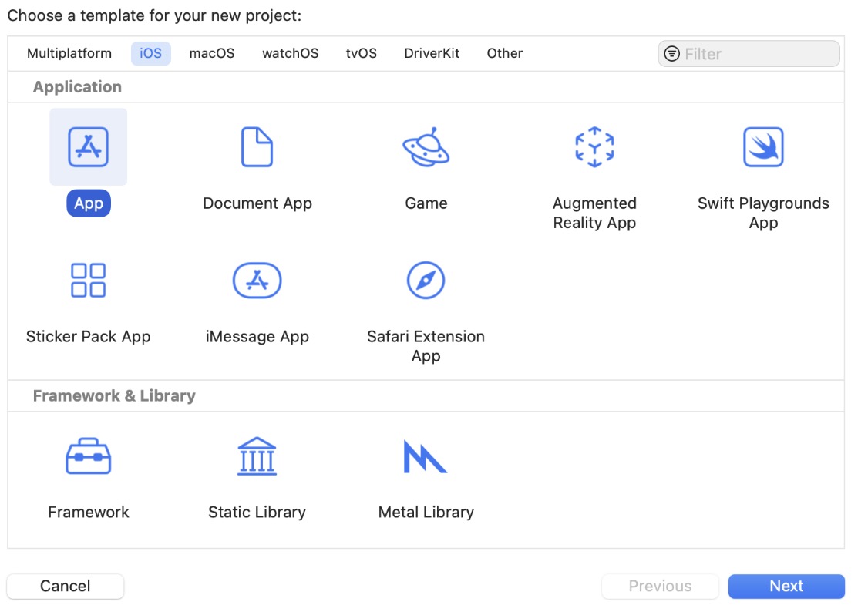Choose the Static Library template icon
The height and width of the screenshot is (612, 868).
click(257, 456)
